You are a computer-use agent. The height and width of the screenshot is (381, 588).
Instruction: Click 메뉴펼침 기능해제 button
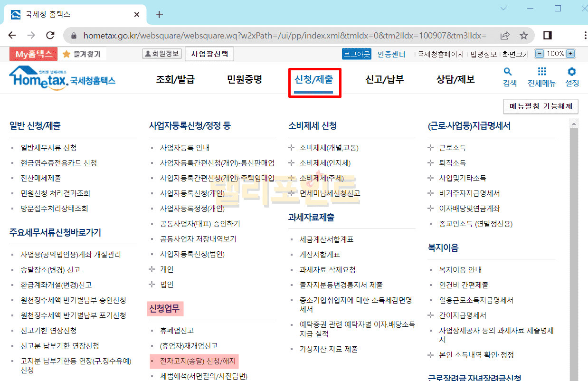[x=541, y=106]
